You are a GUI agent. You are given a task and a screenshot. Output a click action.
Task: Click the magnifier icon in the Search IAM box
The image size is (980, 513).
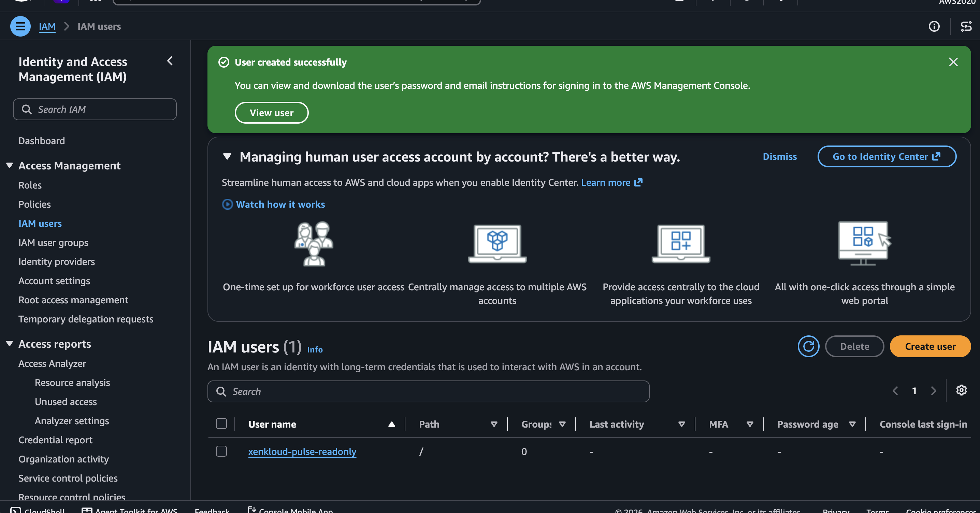coord(27,109)
